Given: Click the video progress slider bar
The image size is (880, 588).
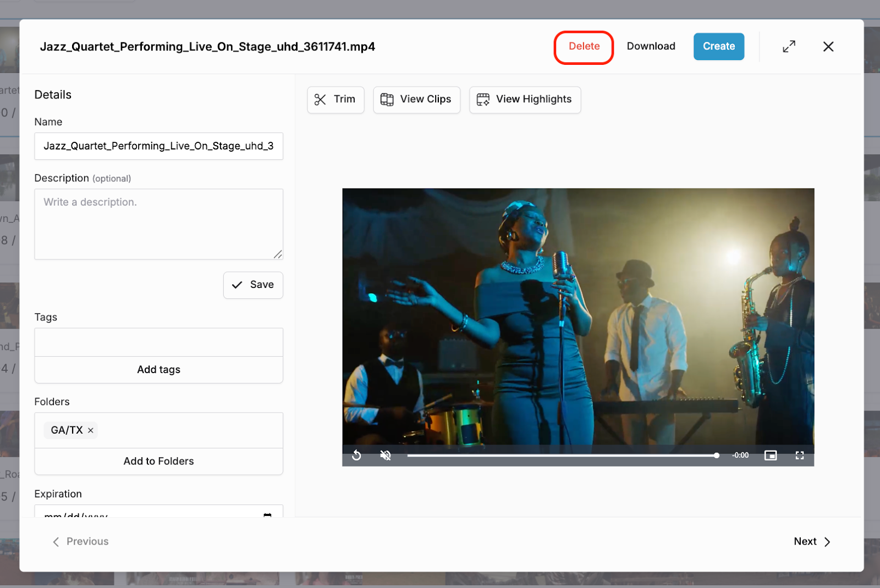Looking at the screenshot, I should click(x=561, y=456).
